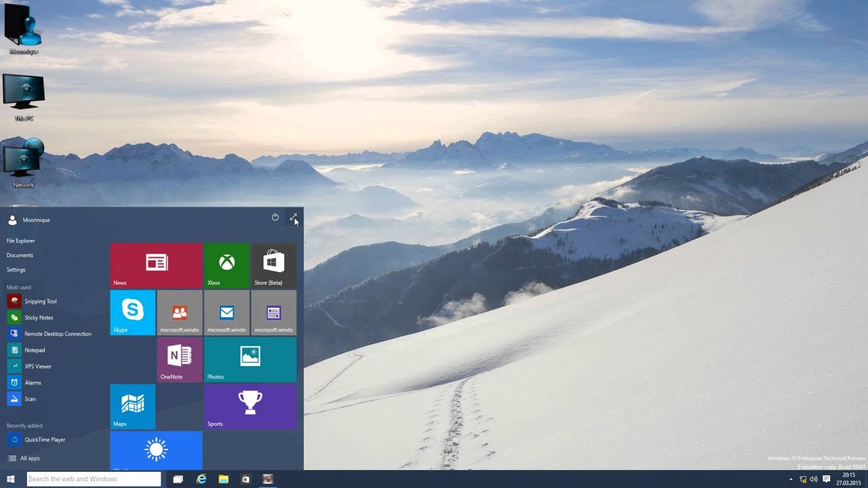The height and width of the screenshot is (488, 868).
Task: Open Settings from the Start menu
Action: tap(16, 270)
